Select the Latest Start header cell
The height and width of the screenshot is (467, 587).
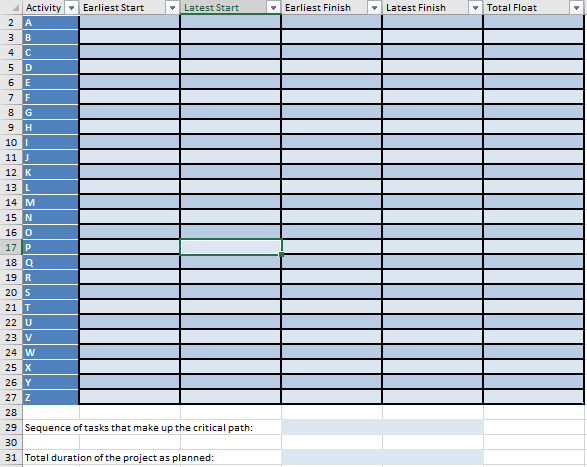(231, 7)
